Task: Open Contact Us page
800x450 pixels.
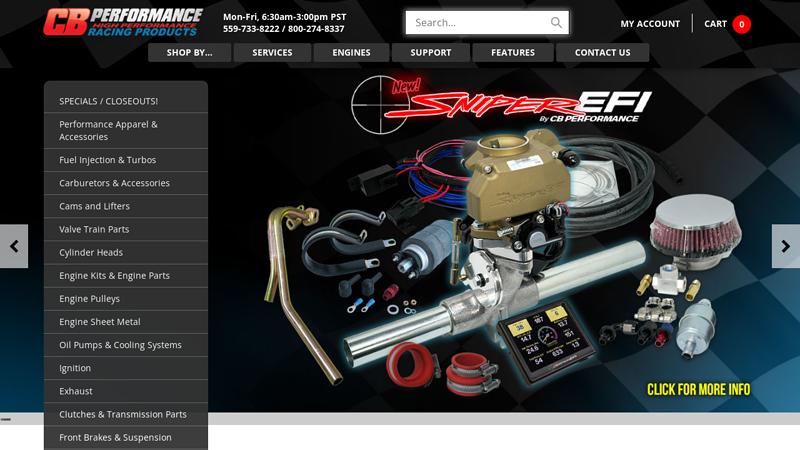Action: coord(603,53)
